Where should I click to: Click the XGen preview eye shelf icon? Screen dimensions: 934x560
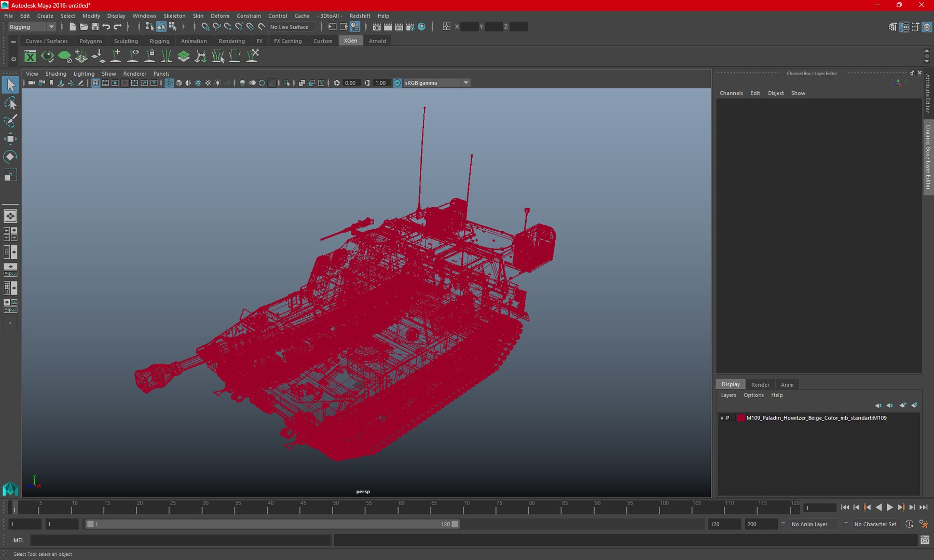coord(47,56)
